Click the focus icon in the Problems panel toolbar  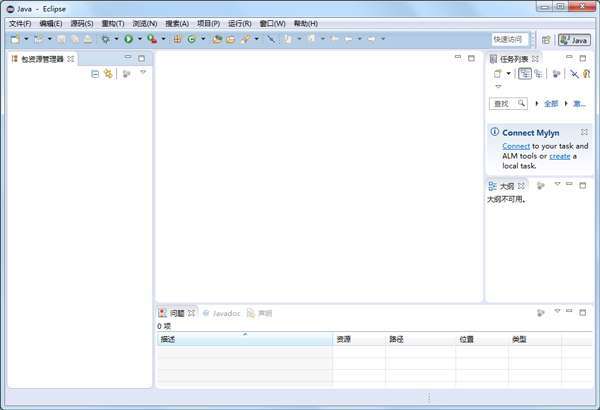point(540,313)
